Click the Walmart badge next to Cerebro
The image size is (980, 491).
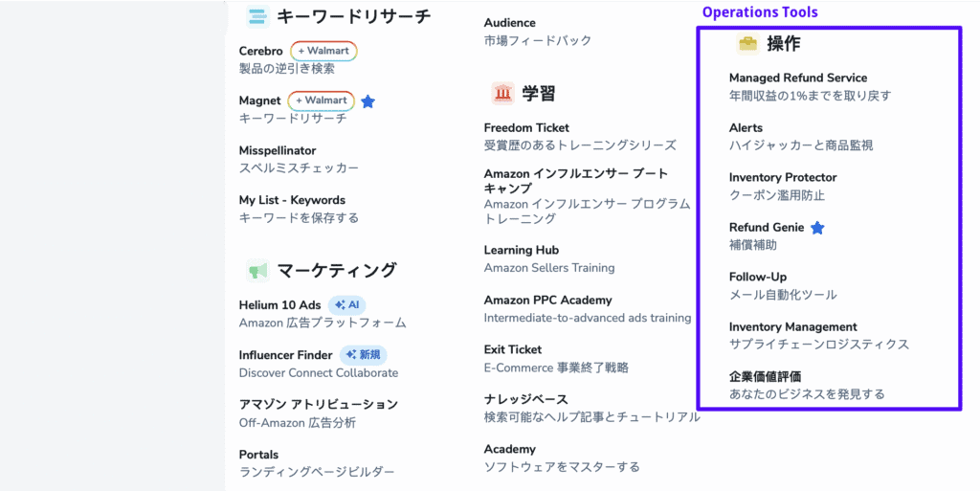[323, 51]
